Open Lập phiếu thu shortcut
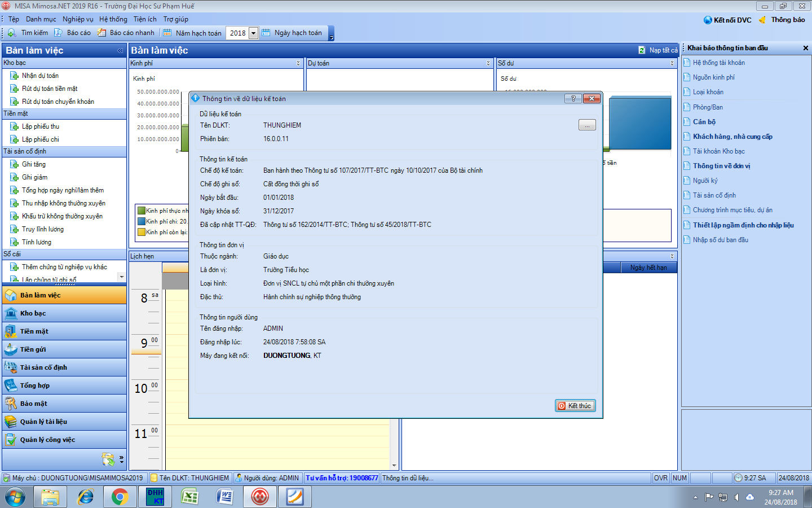The width and height of the screenshot is (812, 508). (x=40, y=126)
